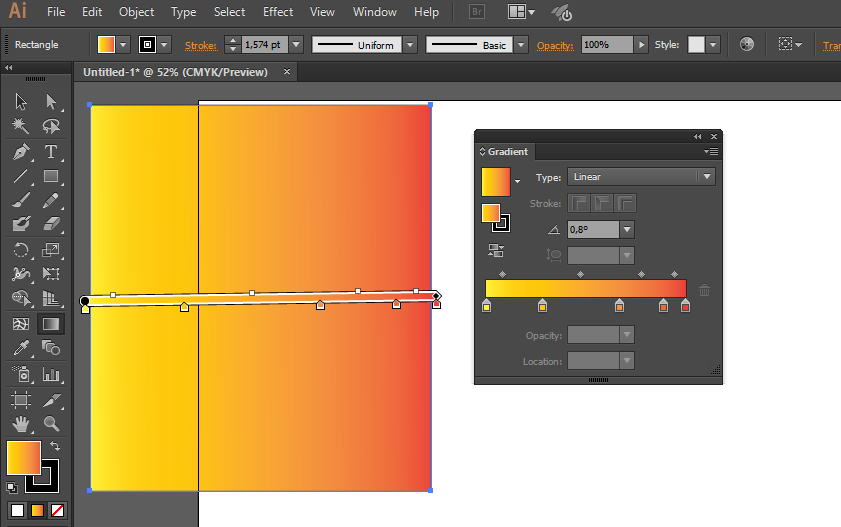Select the Free Transform tool
Image resolution: width=841 pixels, height=527 pixels.
click(51, 274)
